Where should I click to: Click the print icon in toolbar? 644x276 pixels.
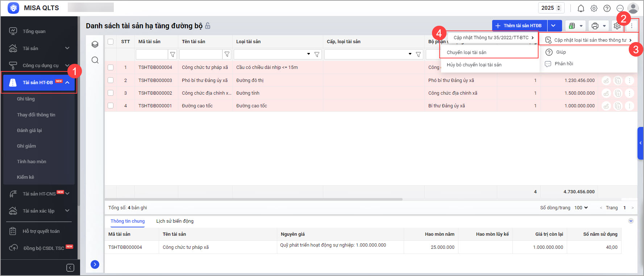595,26
